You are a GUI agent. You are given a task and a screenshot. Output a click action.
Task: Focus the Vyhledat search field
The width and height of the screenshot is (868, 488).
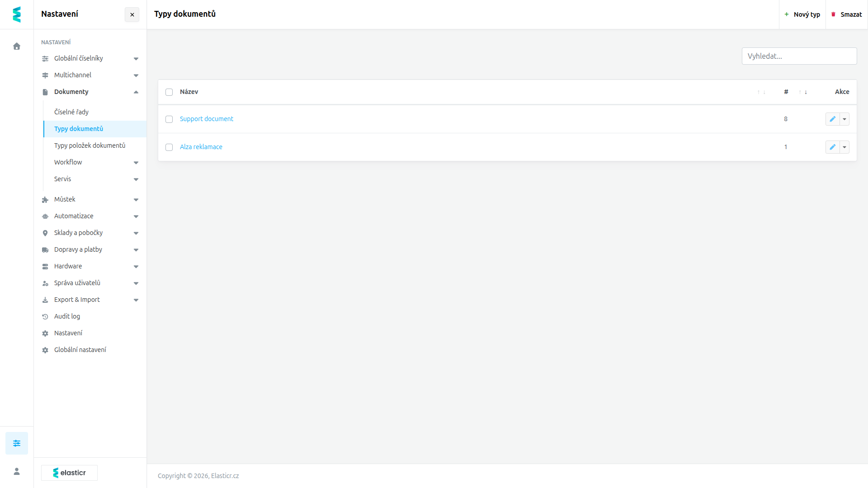coord(799,56)
